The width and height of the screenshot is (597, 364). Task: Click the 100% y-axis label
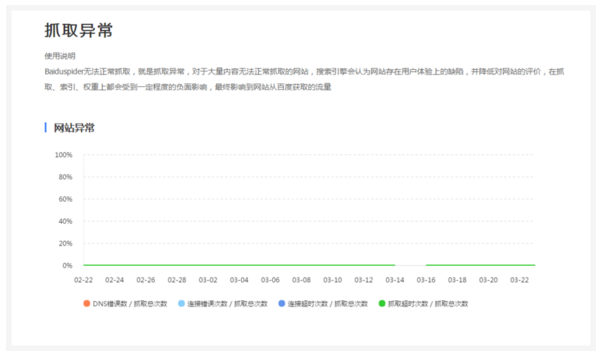[x=64, y=155]
